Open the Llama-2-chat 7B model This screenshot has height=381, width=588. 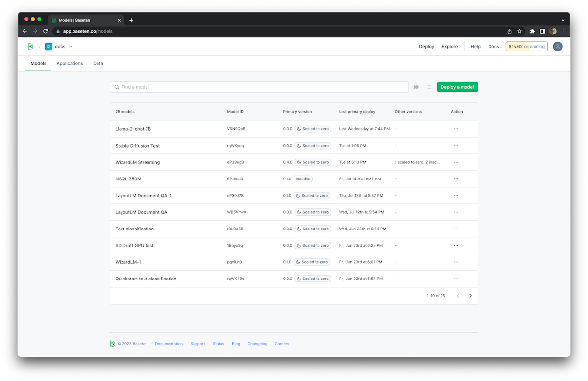133,129
